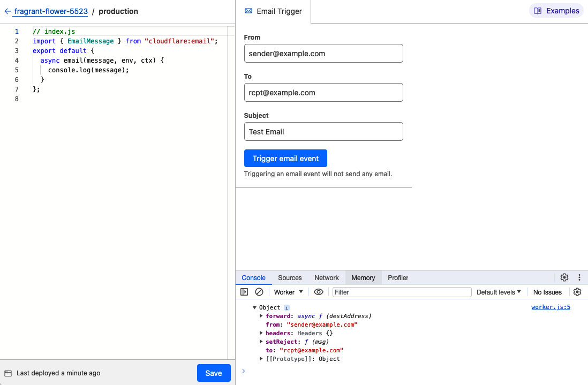Focus the To field, rcpt@example.com

click(x=323, y=92)
